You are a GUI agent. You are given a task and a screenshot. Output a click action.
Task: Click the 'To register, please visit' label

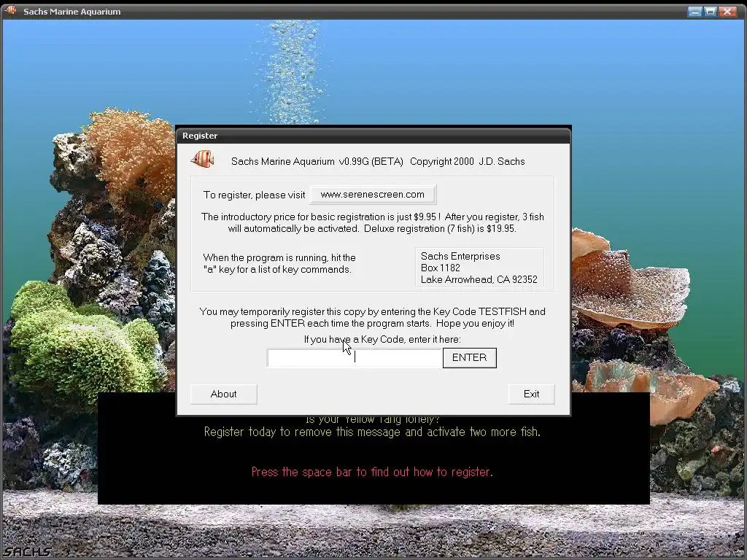pyautogui.click(x=254, y=195)
